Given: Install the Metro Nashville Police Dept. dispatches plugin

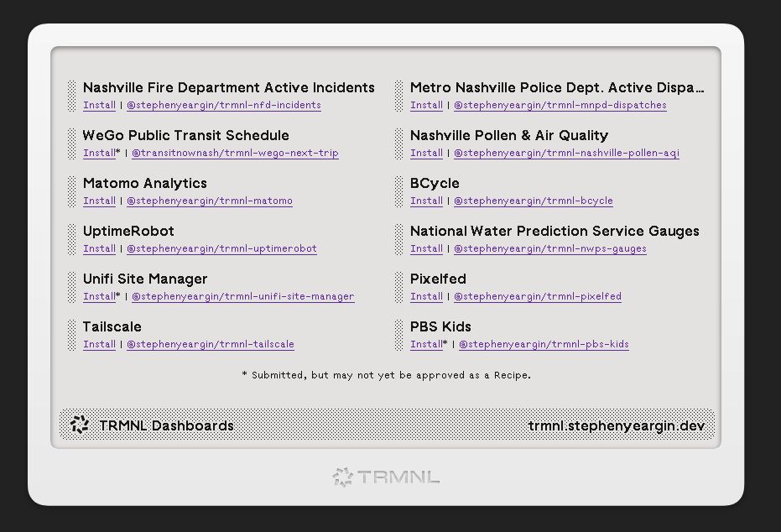Looking at the screenshot, I should (x=426, y=105).
